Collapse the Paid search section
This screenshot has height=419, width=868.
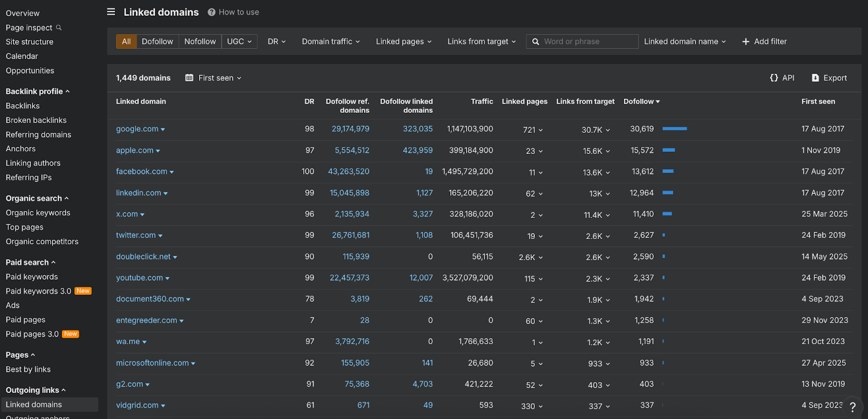click(x=30, y=262)
